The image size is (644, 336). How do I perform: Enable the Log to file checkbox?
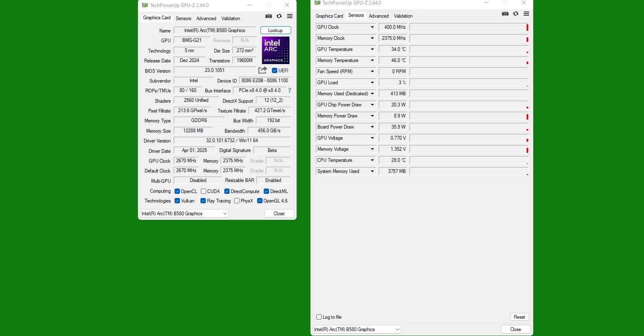pos(319,317)
